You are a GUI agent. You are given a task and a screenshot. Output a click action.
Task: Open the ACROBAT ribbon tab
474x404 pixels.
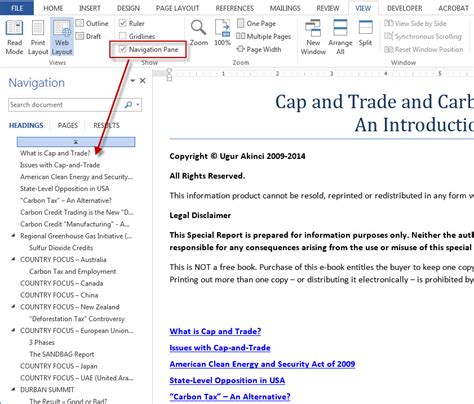click(453, 8)
